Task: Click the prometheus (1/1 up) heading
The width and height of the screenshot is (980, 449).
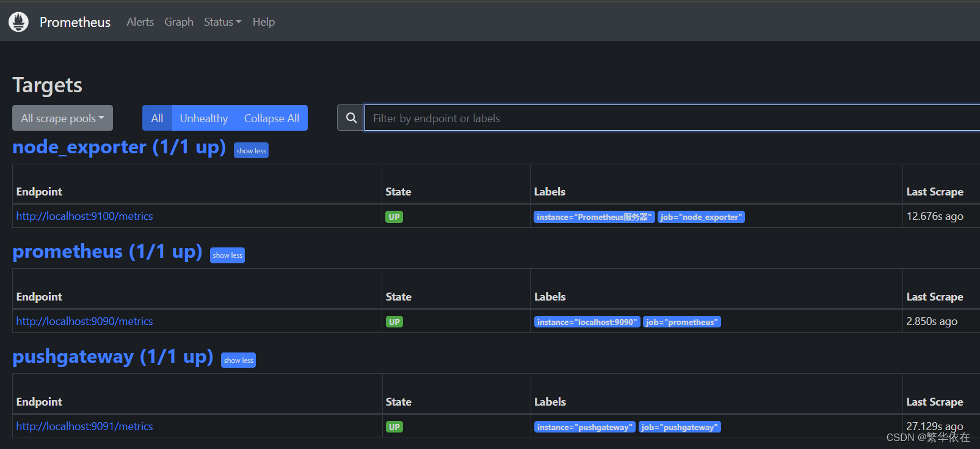Action: (x=107, y=252)
